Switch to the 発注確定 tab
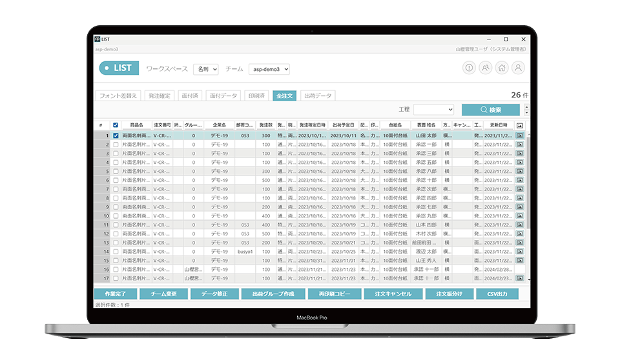The height and width of the screenshot is (364, 620). tap(159, 96)
